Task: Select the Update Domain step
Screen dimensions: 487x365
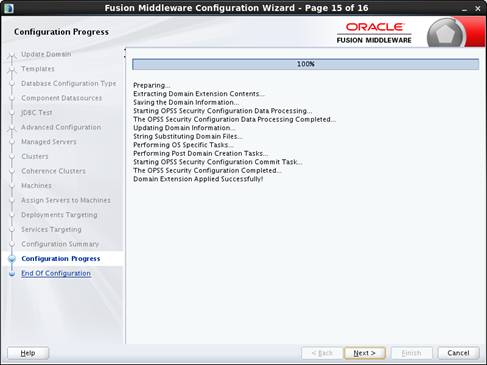Action: point(46,54)
